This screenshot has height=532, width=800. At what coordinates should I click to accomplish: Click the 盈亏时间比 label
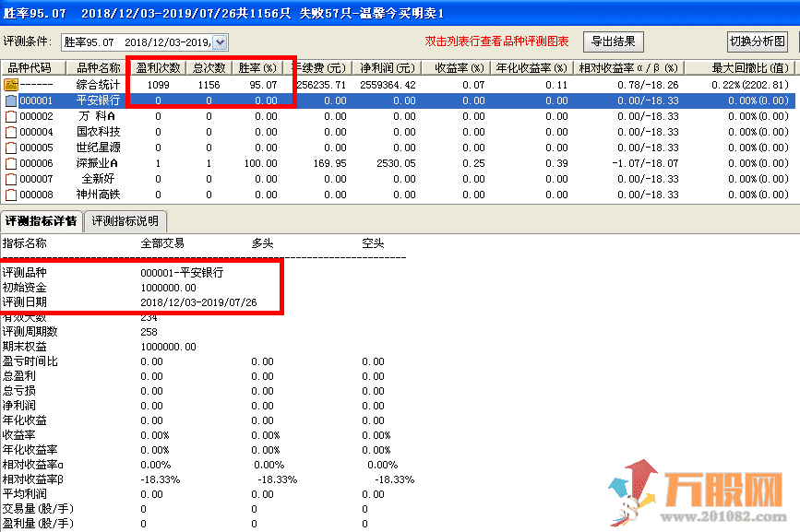tap(30, 361)
